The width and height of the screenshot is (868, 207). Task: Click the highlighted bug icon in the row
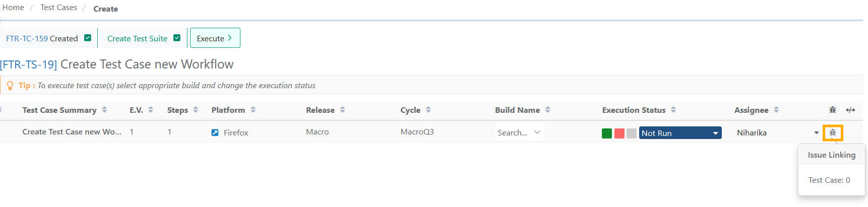833,133
